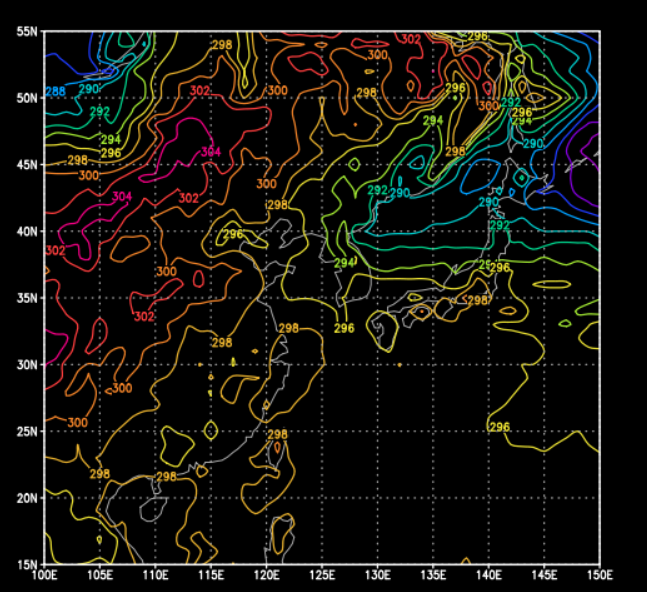Viewport: 647px width, 592px height.
Task: Click the 294 contour label near Korea
Action: point(344,263)
